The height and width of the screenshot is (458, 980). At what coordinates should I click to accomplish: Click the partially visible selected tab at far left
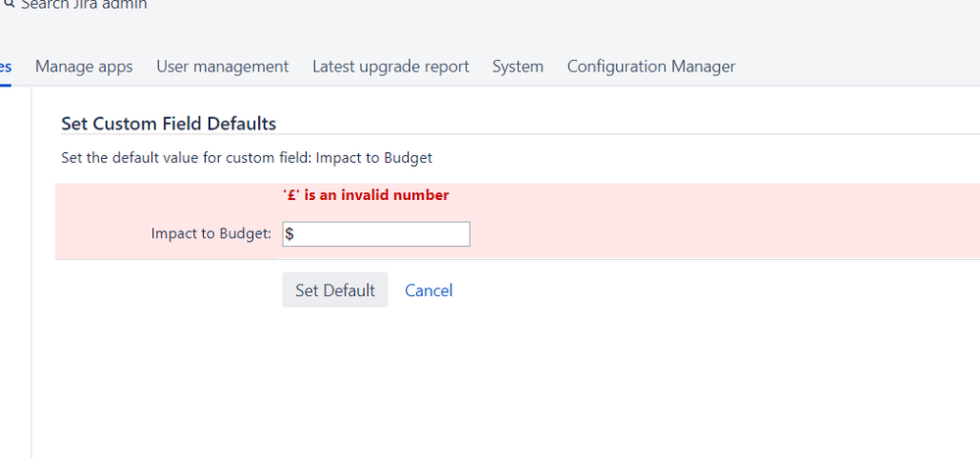pyautogui.click(x=5, y=67)
